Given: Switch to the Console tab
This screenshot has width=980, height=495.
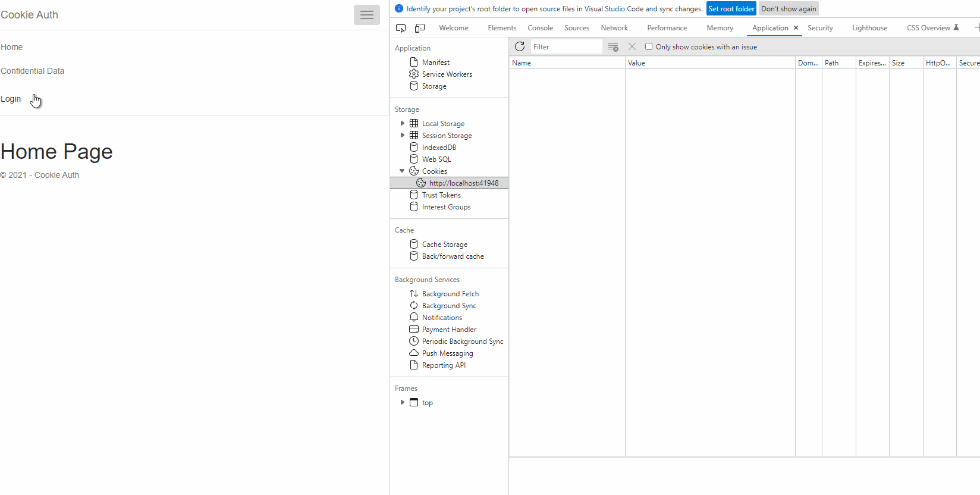Looking at the screenshot, I should pos(540,28).
